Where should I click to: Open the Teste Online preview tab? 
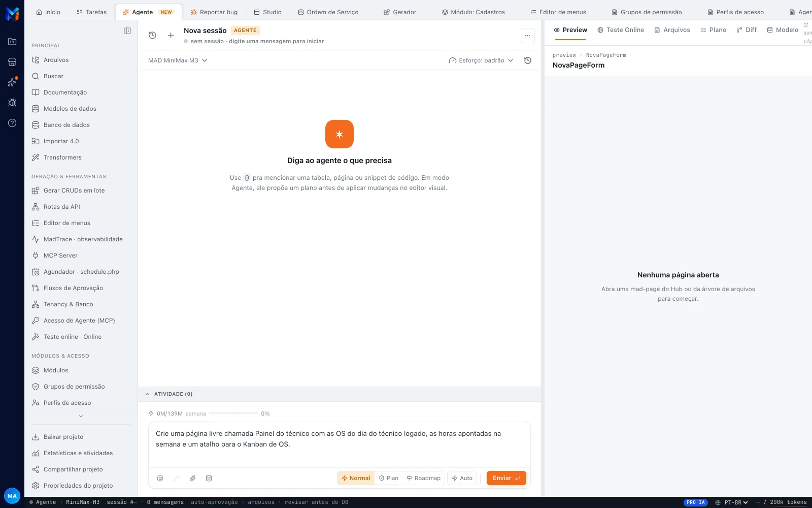point(621,30)
